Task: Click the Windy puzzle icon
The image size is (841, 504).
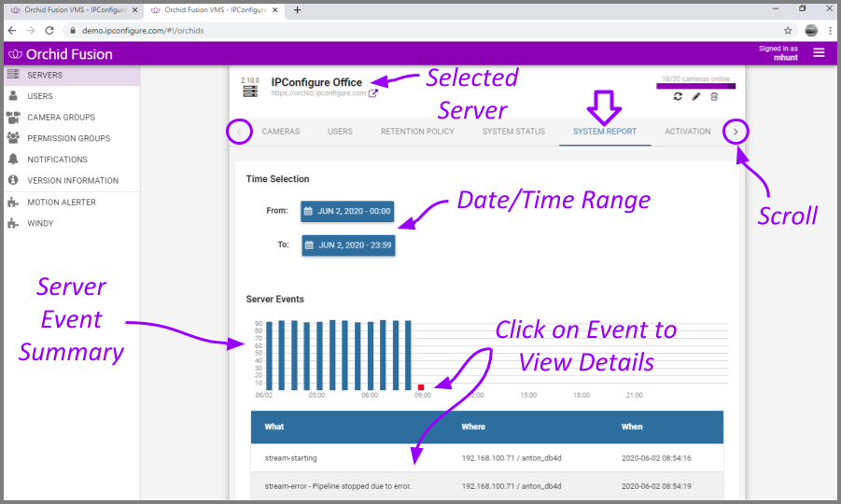Action: tap(13, 223)
